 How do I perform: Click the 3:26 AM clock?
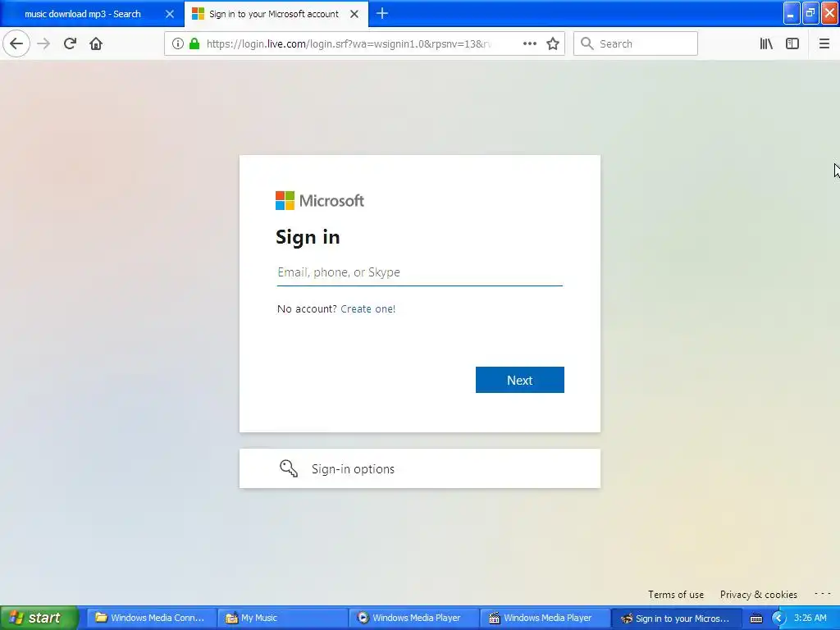(x=810, y=618)
